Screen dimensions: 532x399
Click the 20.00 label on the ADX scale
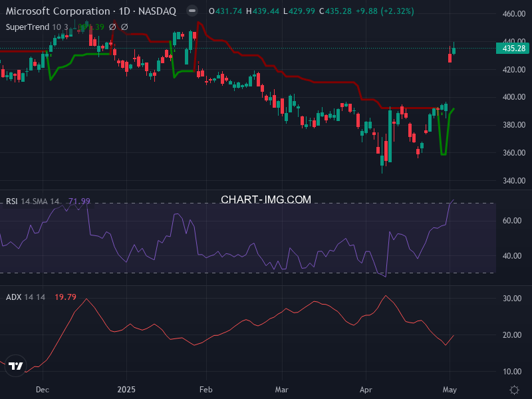click(512, 335)
